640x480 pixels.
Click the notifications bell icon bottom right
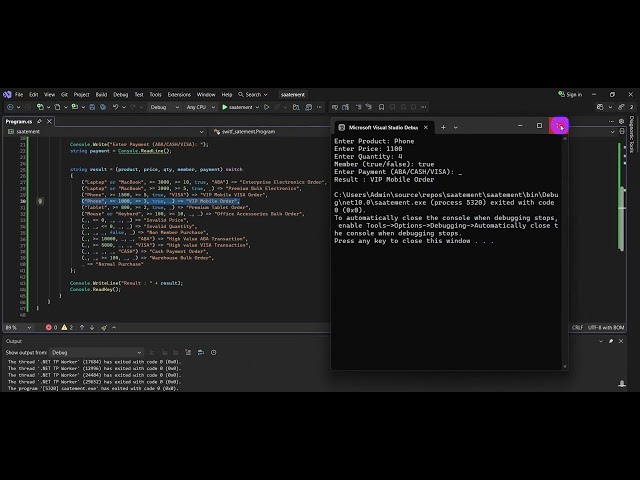pyautogui.click(x=622, y=384)
